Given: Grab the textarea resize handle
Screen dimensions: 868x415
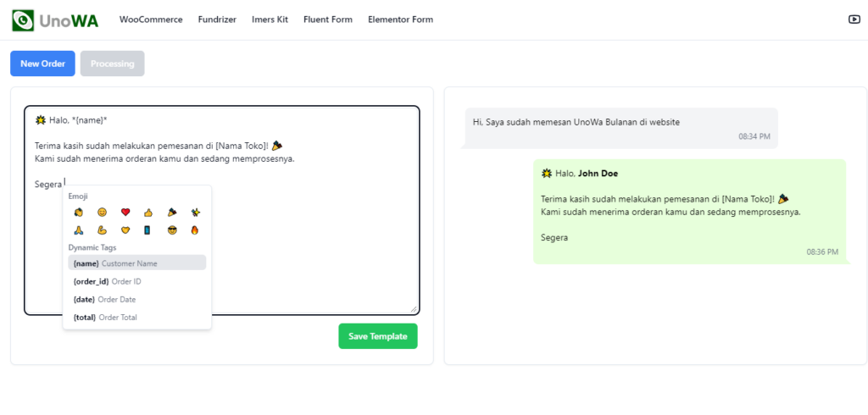Looking at the screenshot, I should [x=414, y=309].
